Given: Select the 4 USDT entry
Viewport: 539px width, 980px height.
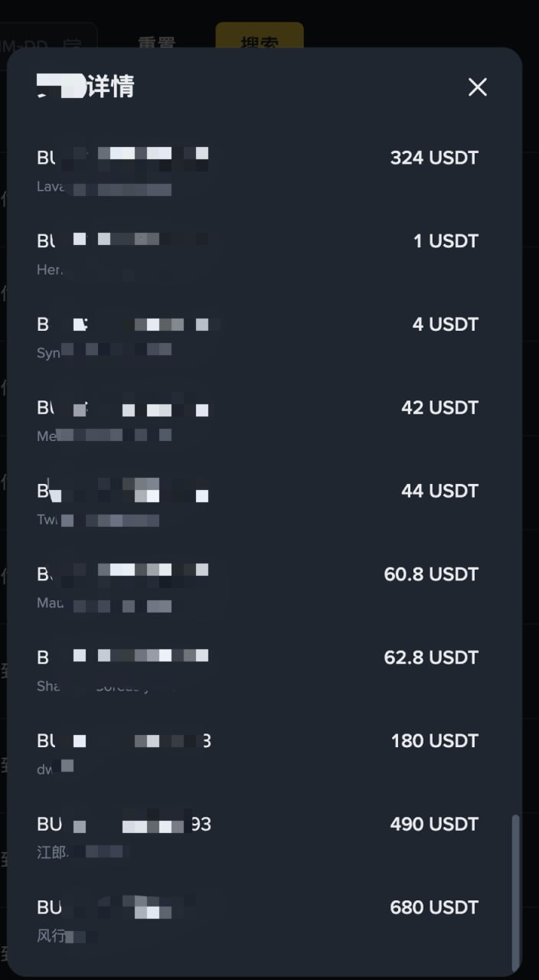Looking at the screenshot, I should coord(257,338).
